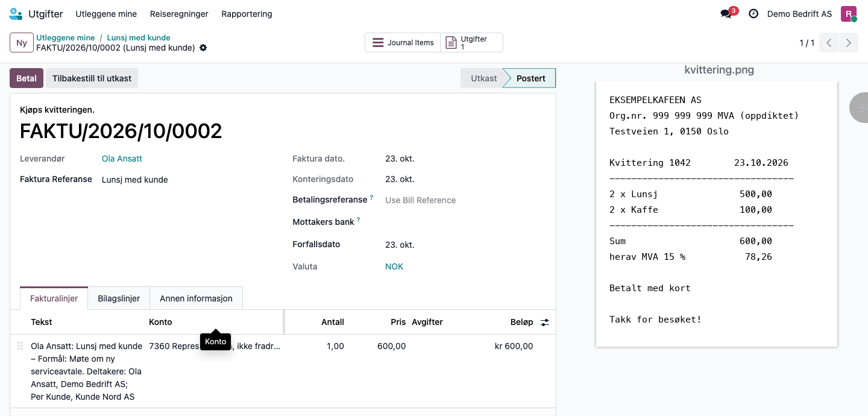
Task: Open the Utgifter app home icon
Action: pyautogui.click(x=16, y=13)
